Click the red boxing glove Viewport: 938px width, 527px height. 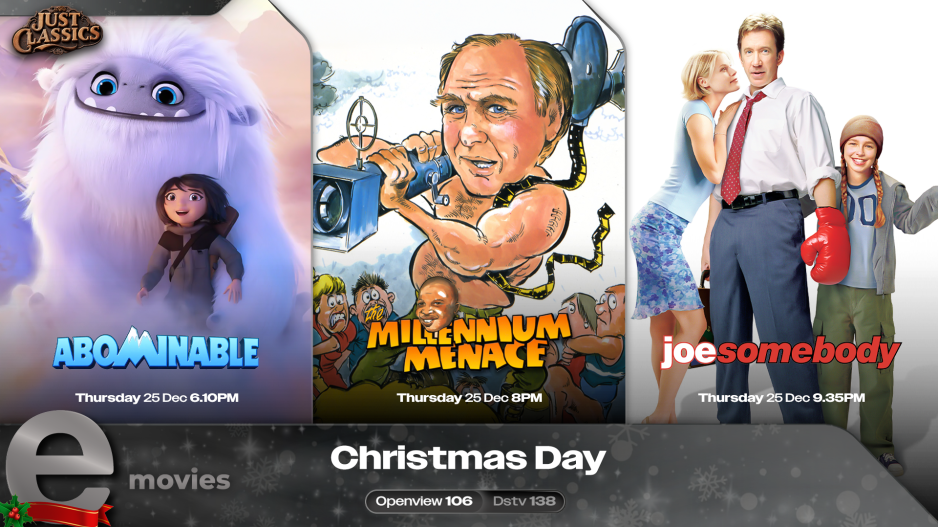(826, 245)
